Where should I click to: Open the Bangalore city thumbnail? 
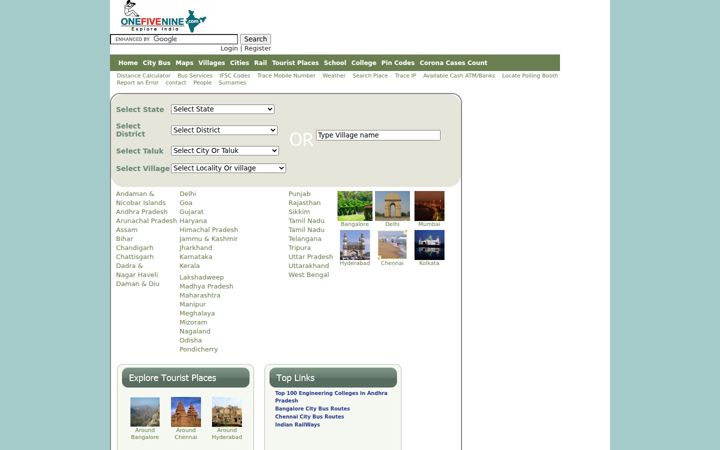(x=354, y=206)
